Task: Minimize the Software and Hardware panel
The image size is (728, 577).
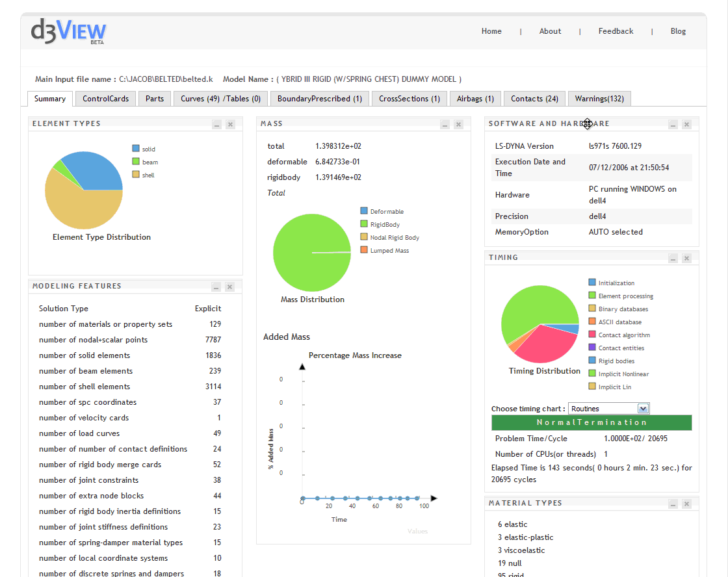Action: 673,124
